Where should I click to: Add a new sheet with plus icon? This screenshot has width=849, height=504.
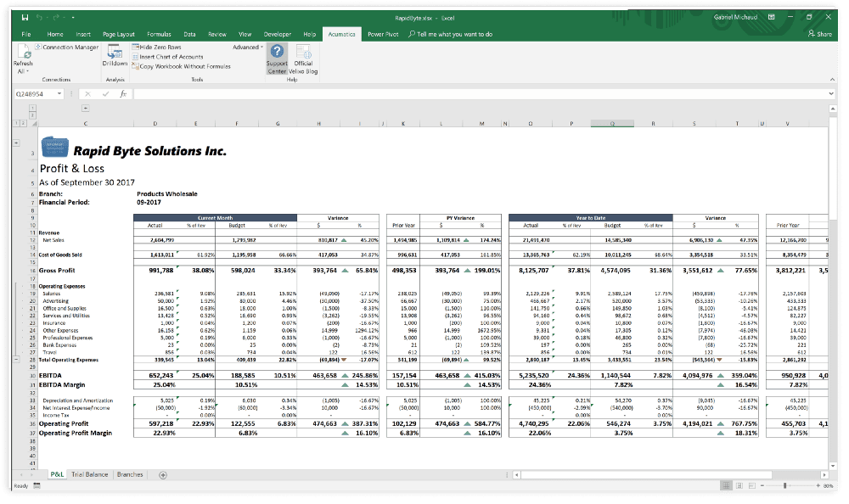click(162, 475)
